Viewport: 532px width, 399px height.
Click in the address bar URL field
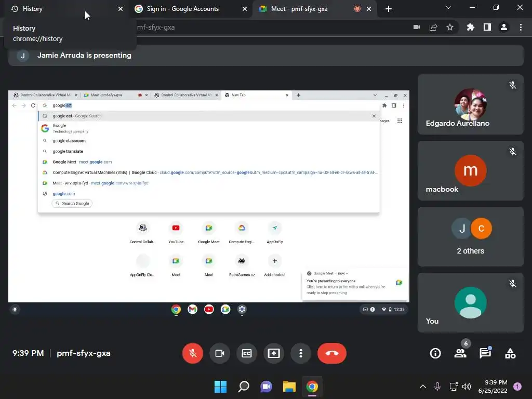coord(271,27)
